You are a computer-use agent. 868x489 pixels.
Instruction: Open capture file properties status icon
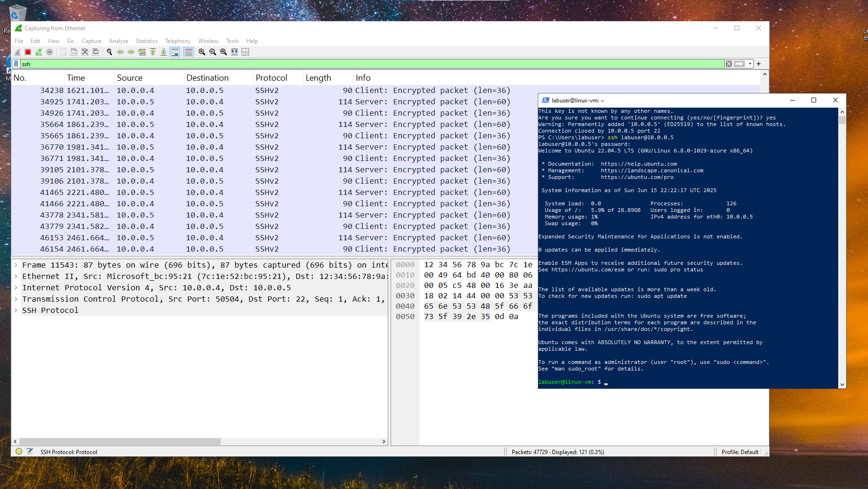30,451
